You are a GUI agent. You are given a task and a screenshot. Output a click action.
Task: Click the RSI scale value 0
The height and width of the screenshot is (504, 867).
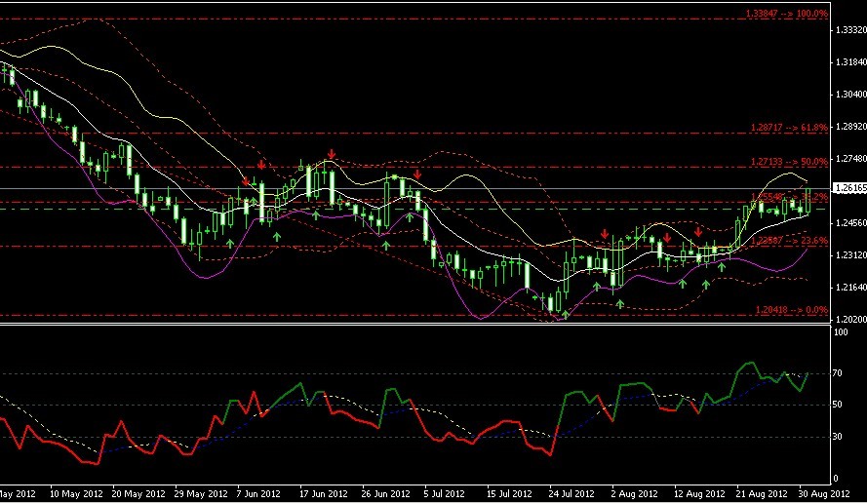tap(836, 479)
